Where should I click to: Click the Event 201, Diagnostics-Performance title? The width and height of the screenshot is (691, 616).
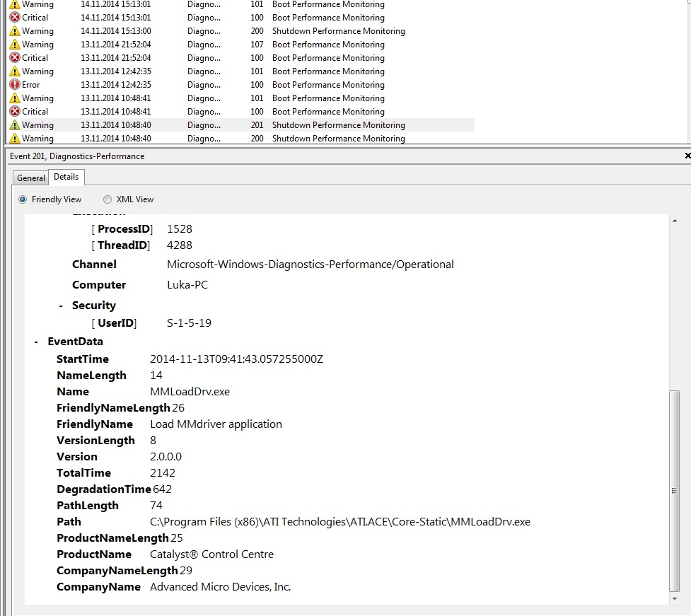(x=77, y=156)
